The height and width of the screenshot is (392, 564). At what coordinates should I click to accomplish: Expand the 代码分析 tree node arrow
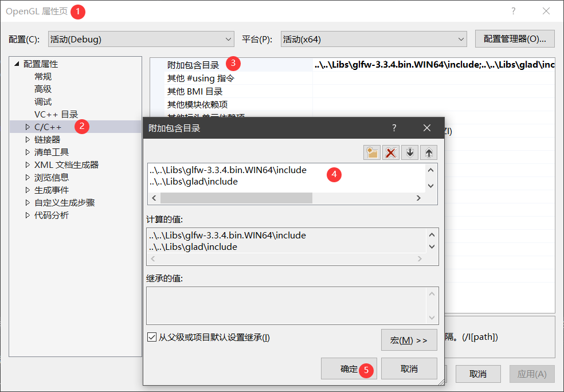[x=28, y=215]
